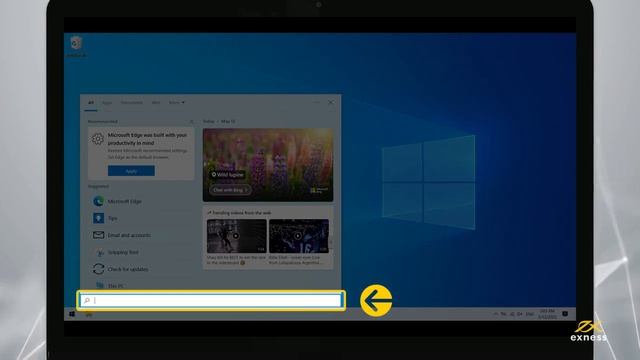This screenshot has height=360, width=640.
Task: Click the Check for updates refresh icon
Action: pyautogui.click(x=98, y=269)
